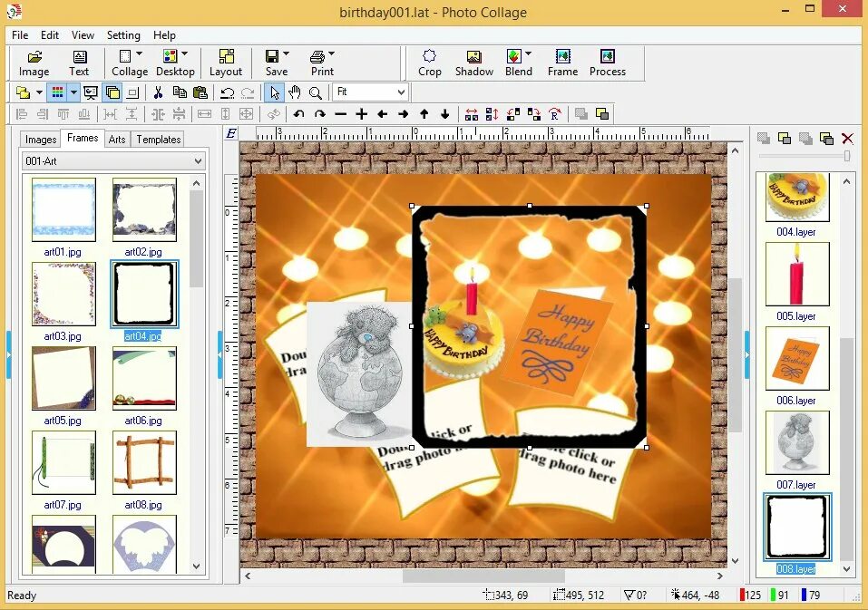Switch to the Templates tab
This screenshot has height=610, width=868.
(x=159, y=140)
